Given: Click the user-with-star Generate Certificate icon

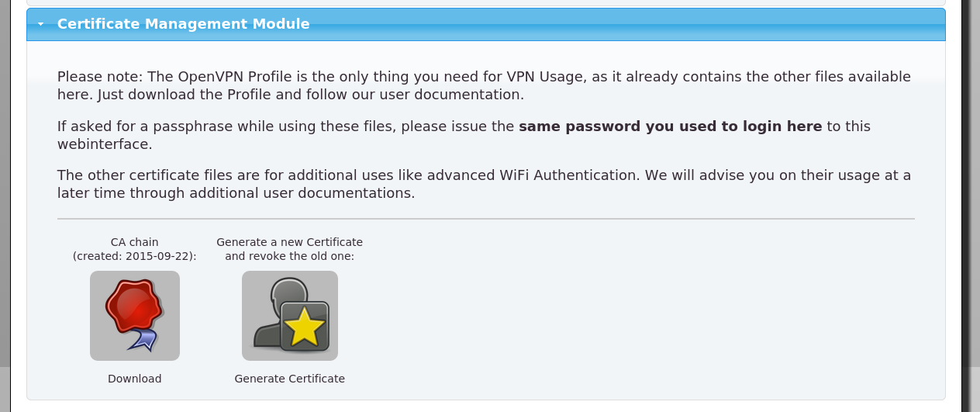Looking at the screenshot, I should coord(289,315).
